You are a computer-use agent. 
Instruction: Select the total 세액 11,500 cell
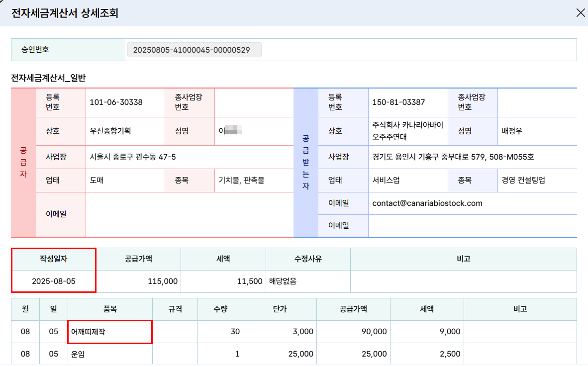[x=223, y=281]
